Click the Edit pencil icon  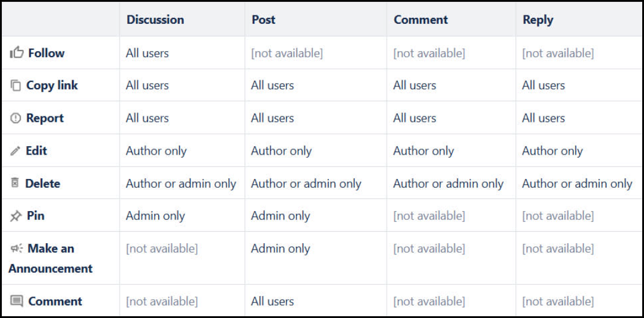pos(15,151)
